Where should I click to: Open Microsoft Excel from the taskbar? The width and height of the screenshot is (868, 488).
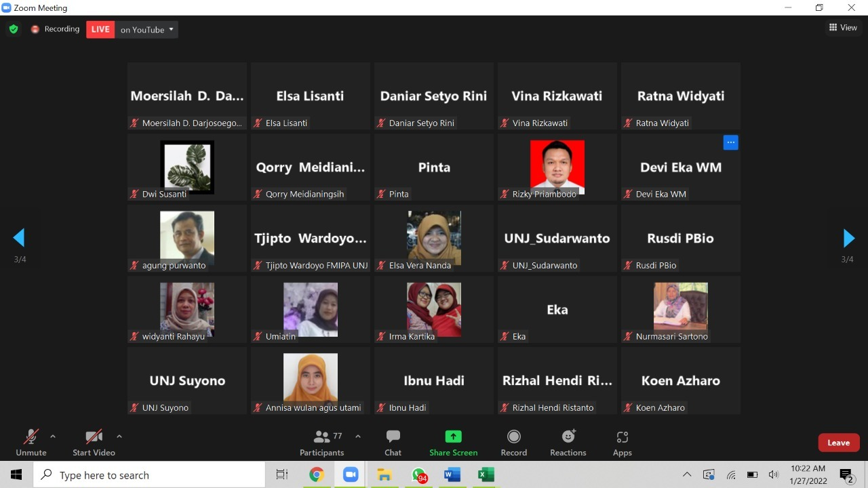[x=486, y=475]
